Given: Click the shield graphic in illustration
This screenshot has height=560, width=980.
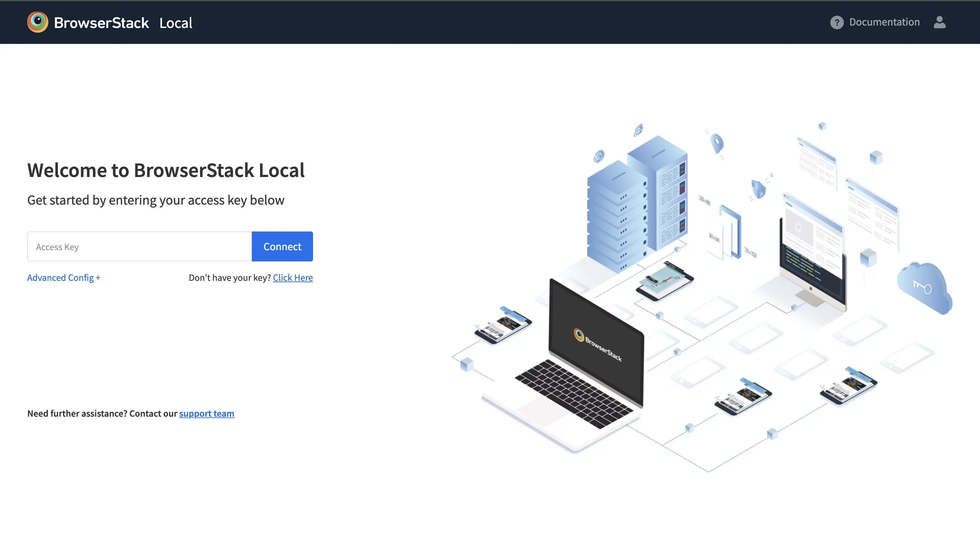Looking at the screenshot, I should click(758, 189).
